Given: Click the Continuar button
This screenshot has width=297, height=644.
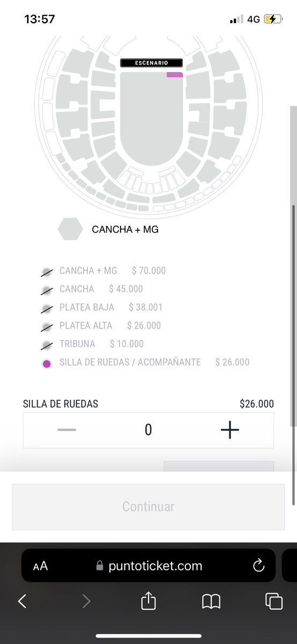Looking at the screenshot, I should point(148,507).
